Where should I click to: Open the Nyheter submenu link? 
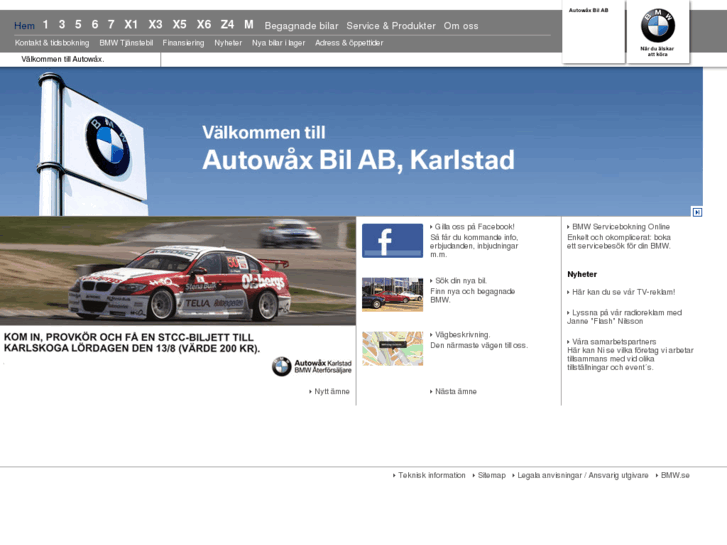pos(228,43)
